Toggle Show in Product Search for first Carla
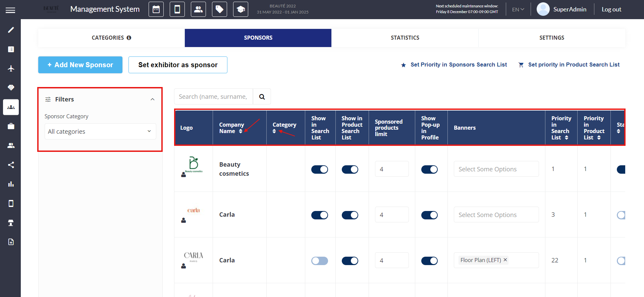The height and width of the screenshot is (297, 644). 350,215
